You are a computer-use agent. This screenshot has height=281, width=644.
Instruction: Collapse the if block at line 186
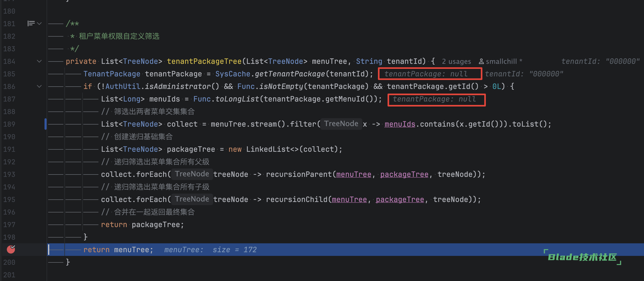tap(39, 86)
